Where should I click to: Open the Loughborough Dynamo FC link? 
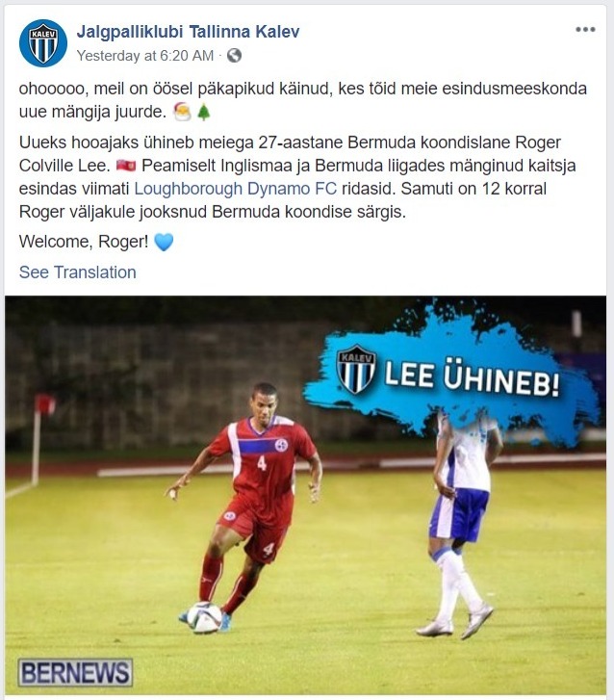236,189
